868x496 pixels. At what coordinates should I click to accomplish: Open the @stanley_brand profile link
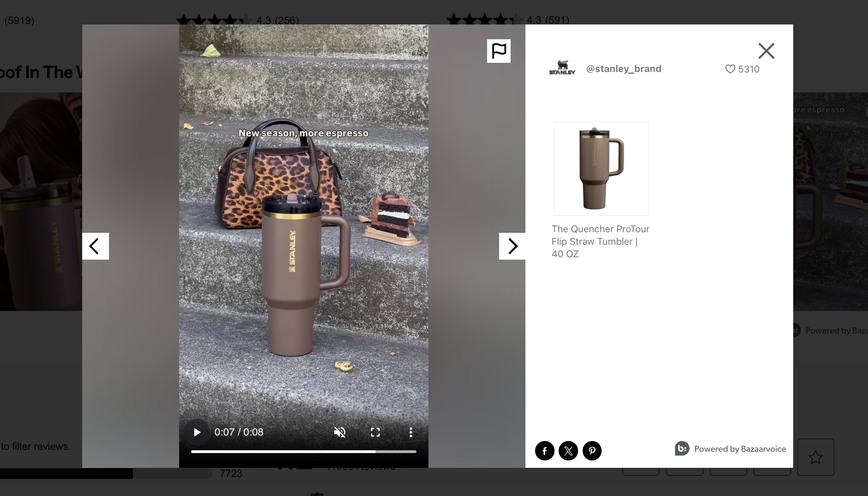(624, 69)
